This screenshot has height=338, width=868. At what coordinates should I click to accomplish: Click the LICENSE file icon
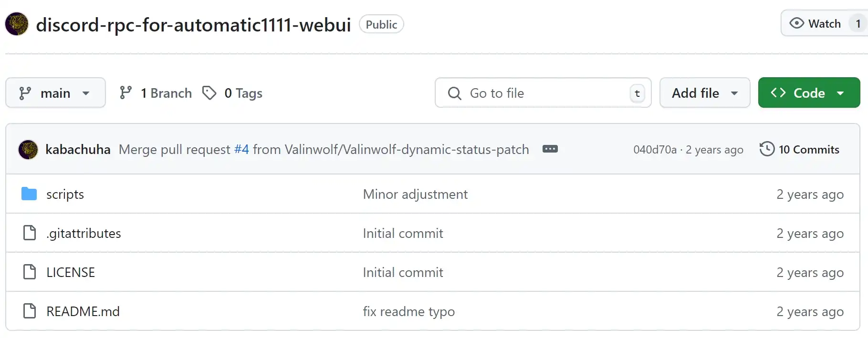pyautogui.click(x=30, y=272)
